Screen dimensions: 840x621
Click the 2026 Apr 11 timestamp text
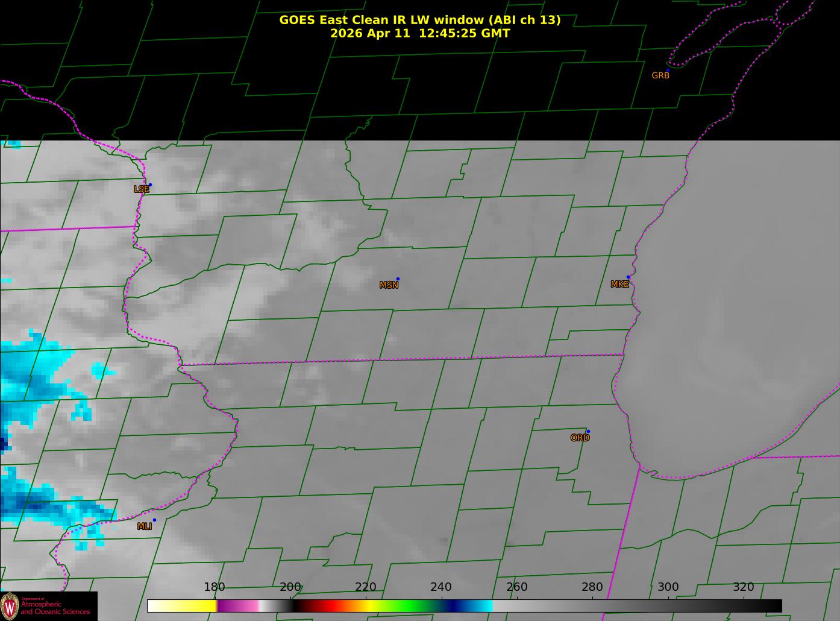[420, 33]
